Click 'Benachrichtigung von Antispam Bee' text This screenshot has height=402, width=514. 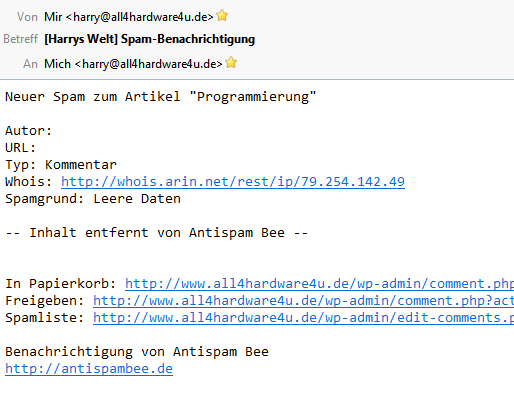(x=137, y=352)
